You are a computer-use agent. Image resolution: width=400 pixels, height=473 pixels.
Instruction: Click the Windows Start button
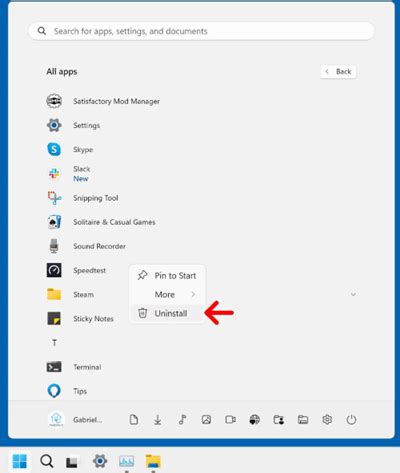point(20,461)
